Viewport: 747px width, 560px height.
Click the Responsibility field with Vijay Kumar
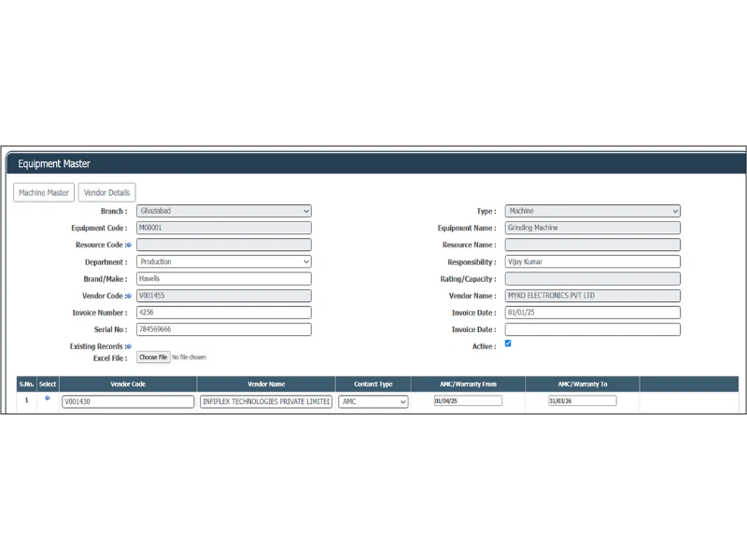(592, 262)
